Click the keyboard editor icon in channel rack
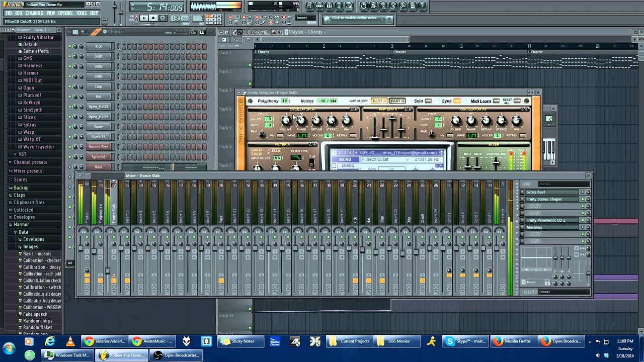 coord(202,32)
